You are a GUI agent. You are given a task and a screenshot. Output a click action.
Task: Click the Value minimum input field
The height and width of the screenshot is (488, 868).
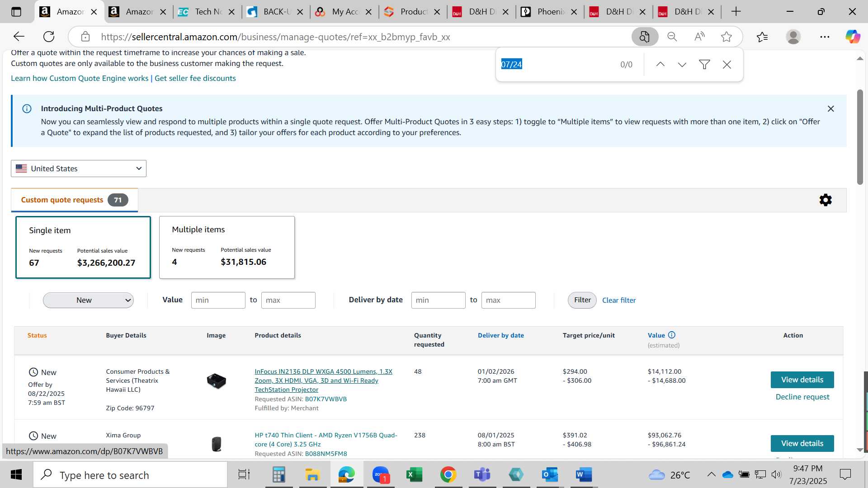tap(218, 300)
